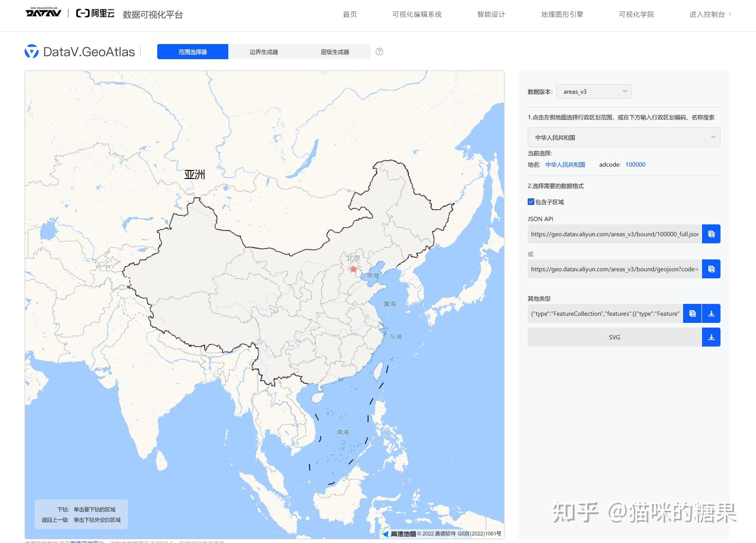Click the 北京 label on the map

coord(353,258)
